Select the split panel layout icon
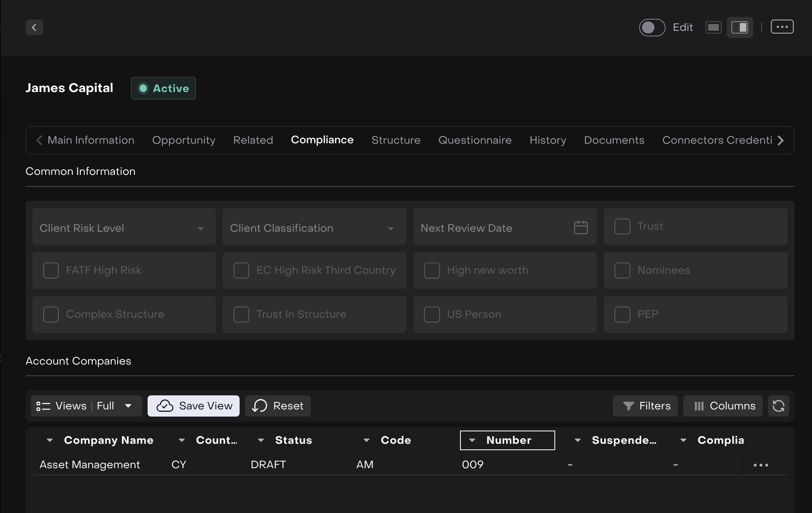This screenshot has height=513, width=812. [x=740, y=28]
